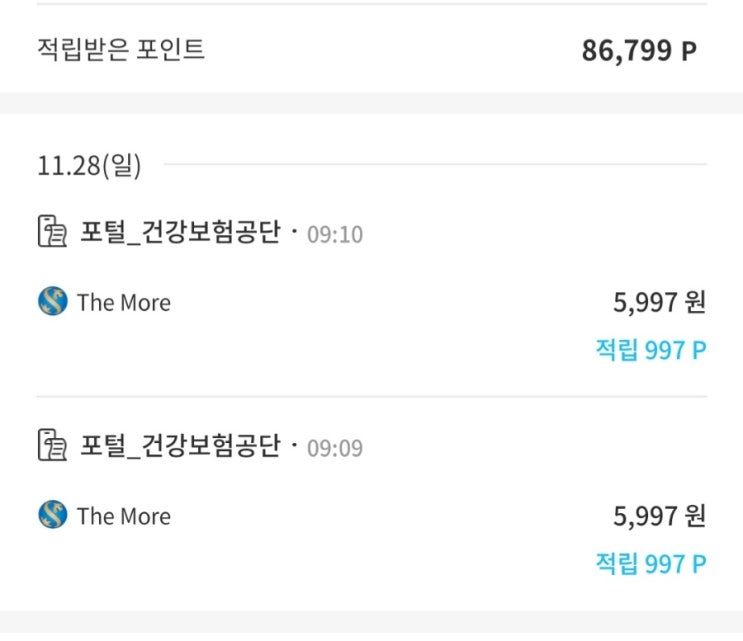The width and height of the screenshot is (743, 641).
Task: Open the 09:09 포털_건강보험공단 transaction
Action: click(180, 445)
